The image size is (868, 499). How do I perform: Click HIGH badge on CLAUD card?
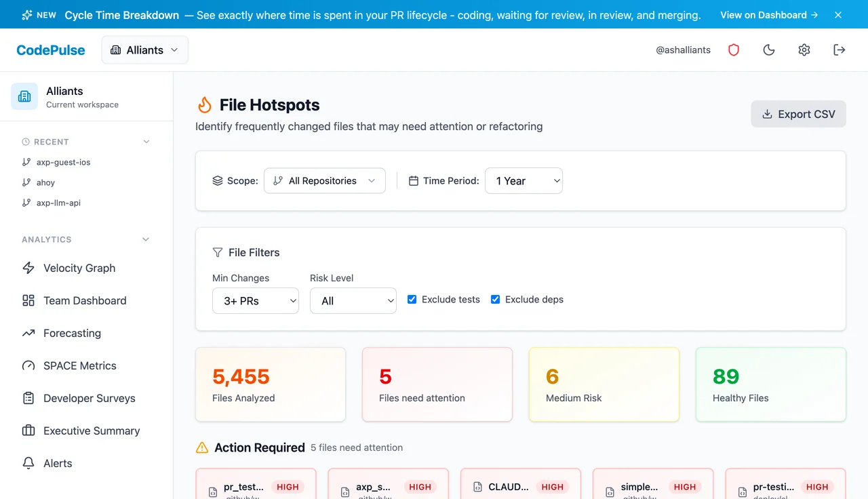[x=553, y=487]
